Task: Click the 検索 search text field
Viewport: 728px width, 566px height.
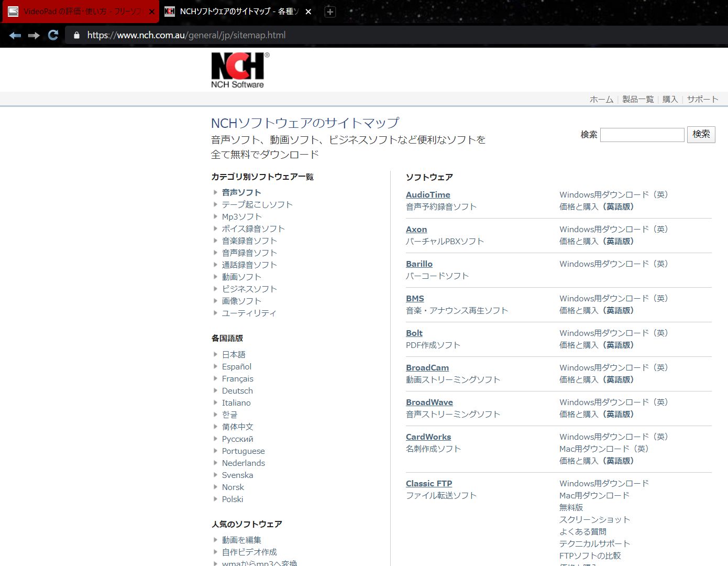Action: click(x=642, y=135)
